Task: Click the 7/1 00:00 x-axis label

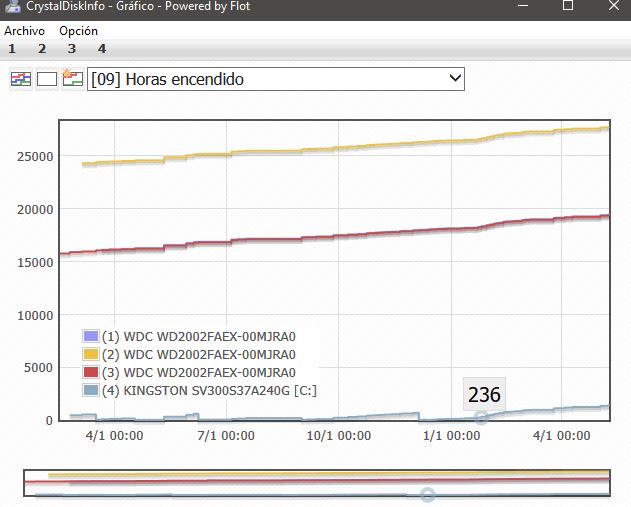Action: pos(226,436)
